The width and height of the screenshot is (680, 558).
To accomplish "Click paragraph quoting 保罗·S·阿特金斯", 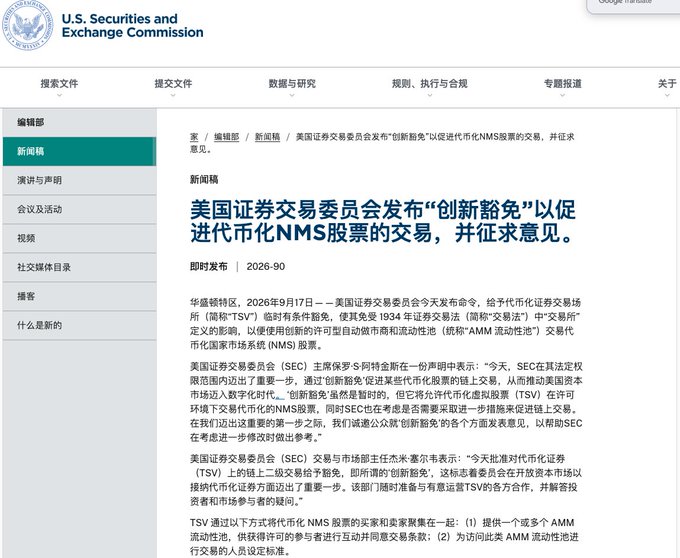I will pos(386,402).
